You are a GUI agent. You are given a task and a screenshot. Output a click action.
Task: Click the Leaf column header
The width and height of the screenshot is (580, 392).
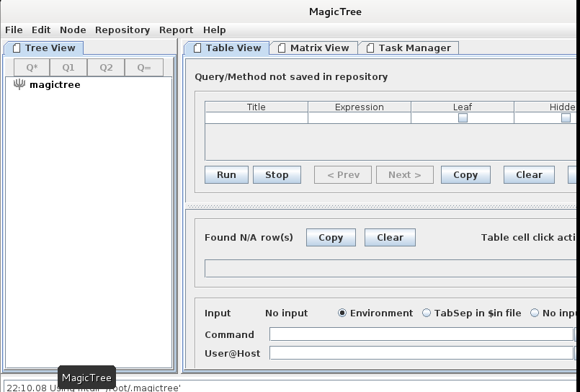(x=463, y=107)
